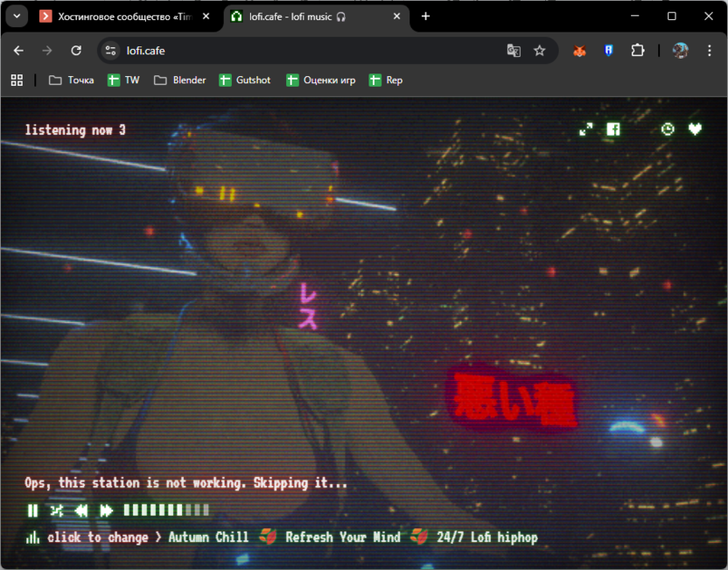This screenshot has width=728, height=570.
Task: Close the lofi.cafe tab
Action: pyautogui.click(x=397, y=17)
